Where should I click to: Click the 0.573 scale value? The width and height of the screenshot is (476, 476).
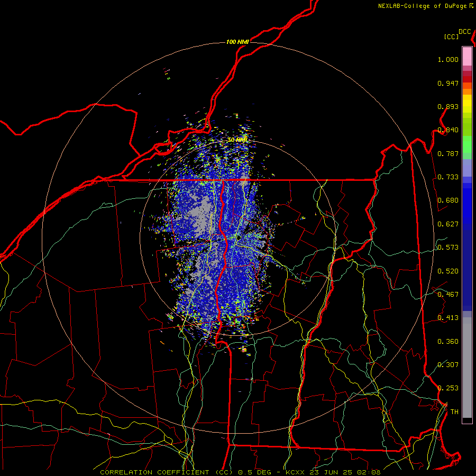pos(448,248)
